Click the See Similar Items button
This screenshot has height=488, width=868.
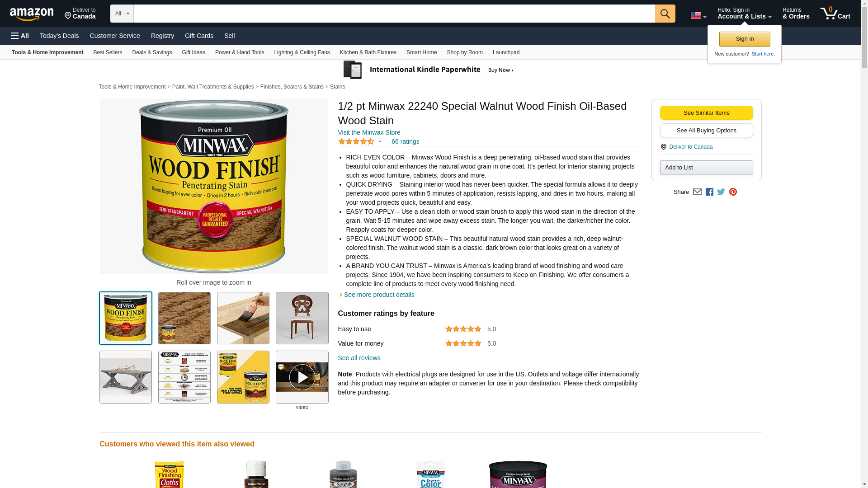[706, 113]
